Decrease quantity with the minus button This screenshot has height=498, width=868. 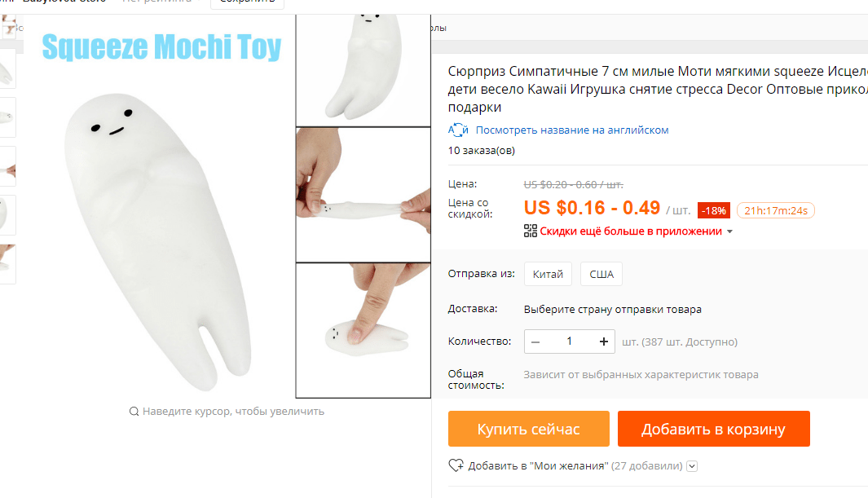click(x=535, y=342)
